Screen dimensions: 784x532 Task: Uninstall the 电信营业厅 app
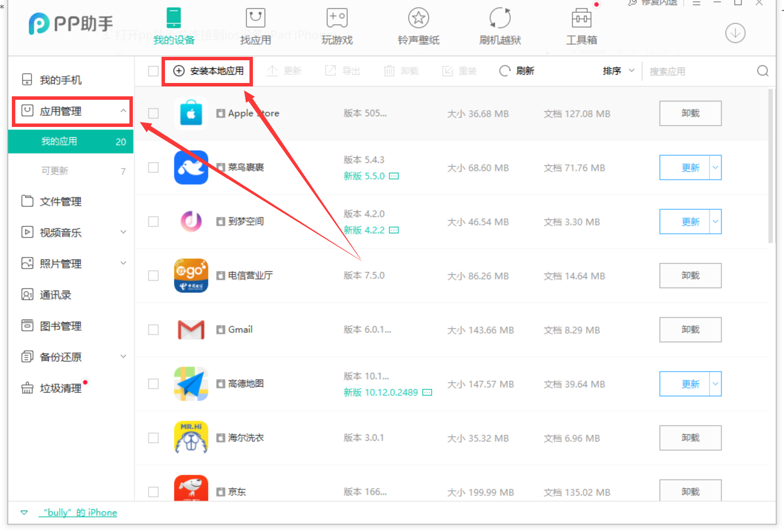click(x=690, y=276)
